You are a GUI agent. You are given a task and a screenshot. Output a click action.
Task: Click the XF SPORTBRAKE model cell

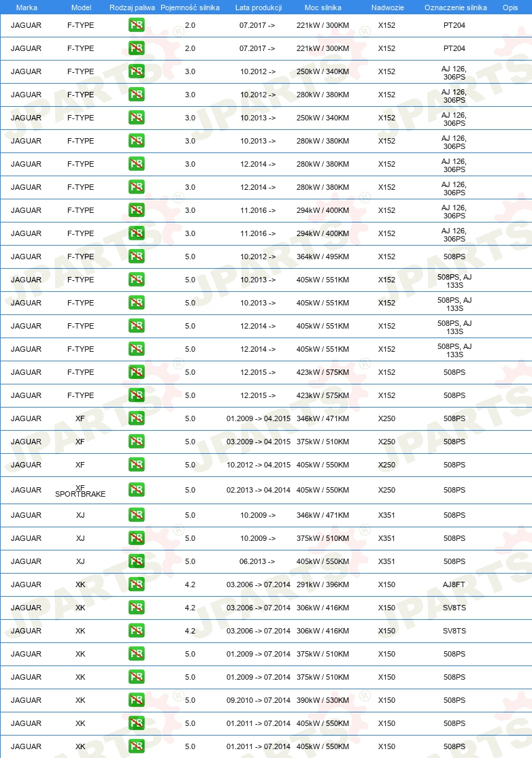tap(80, 491)
